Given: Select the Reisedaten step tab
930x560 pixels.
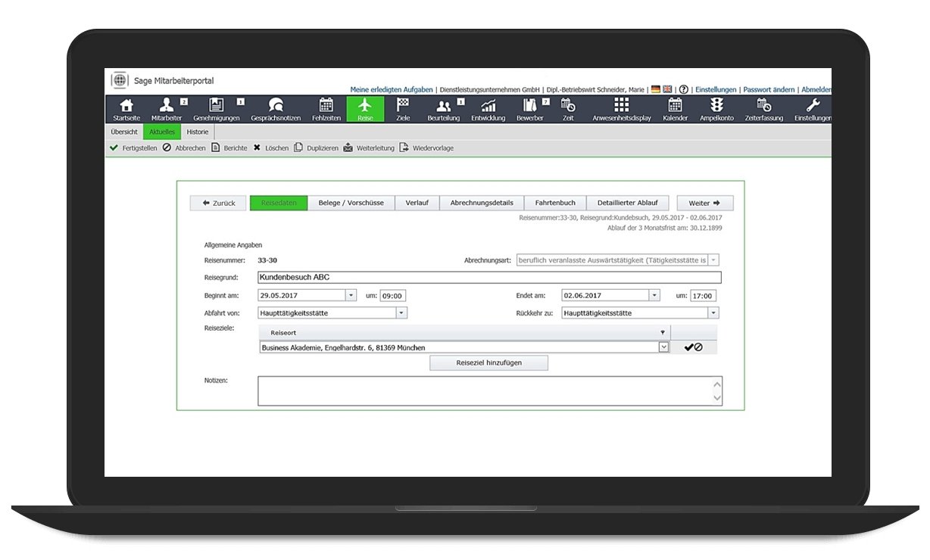Looking at the screenshot, I should pyautogui.click(x=279, y=203).
